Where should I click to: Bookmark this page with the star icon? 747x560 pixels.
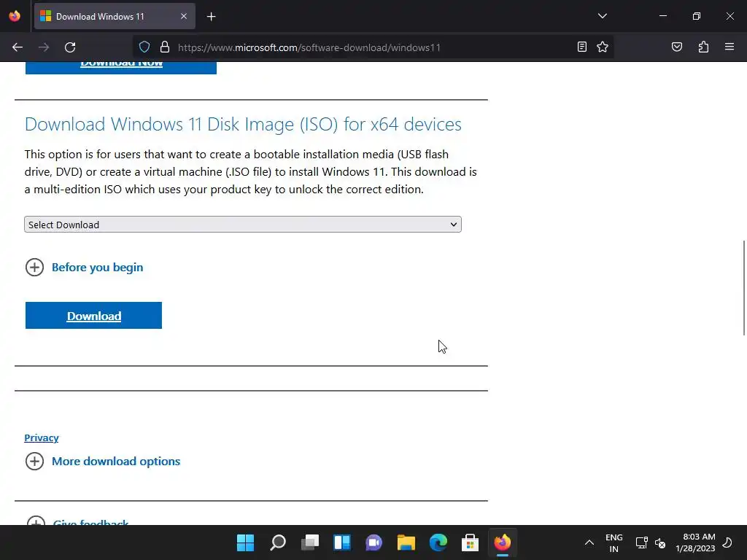tap(603, 47)
